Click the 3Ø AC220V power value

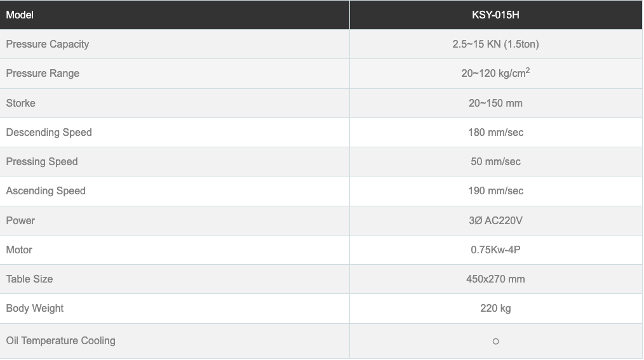495,220
